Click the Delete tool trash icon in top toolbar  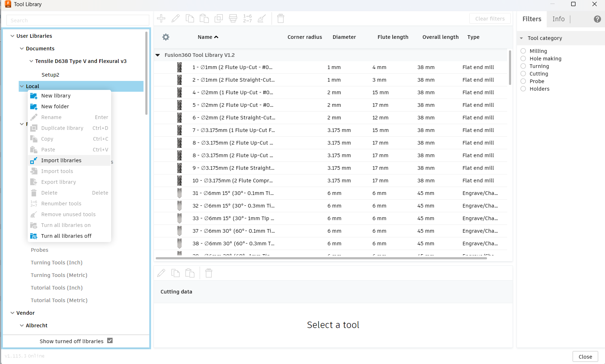click(281, 18)
